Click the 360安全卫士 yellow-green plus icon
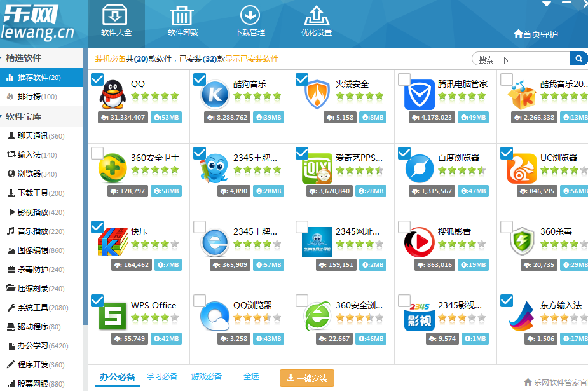This screenshot has height=391, width=588. point(113,168)
